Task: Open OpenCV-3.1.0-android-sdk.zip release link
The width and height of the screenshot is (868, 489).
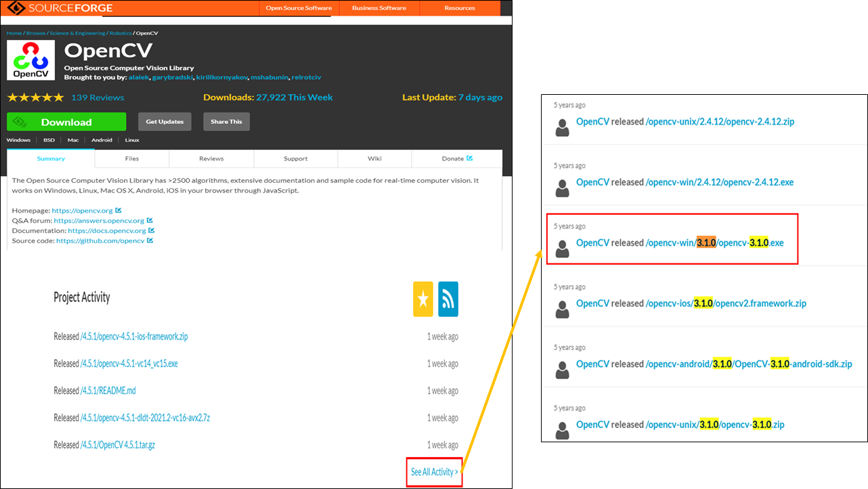Action: (749, 364)
